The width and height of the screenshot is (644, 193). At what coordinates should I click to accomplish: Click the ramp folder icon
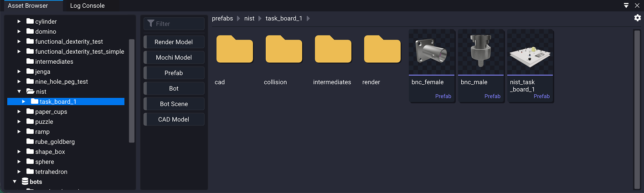(x=30, y=132)
